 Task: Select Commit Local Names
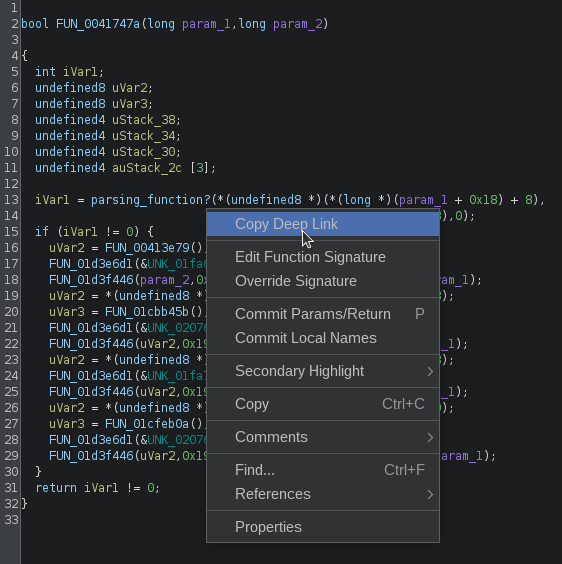click(x=323, y=338)
